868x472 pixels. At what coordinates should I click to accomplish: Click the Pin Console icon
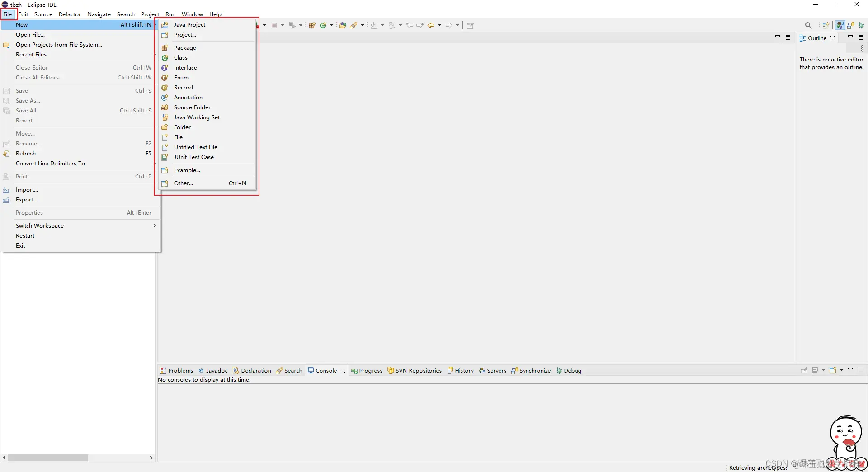click(x=804, y=370)
